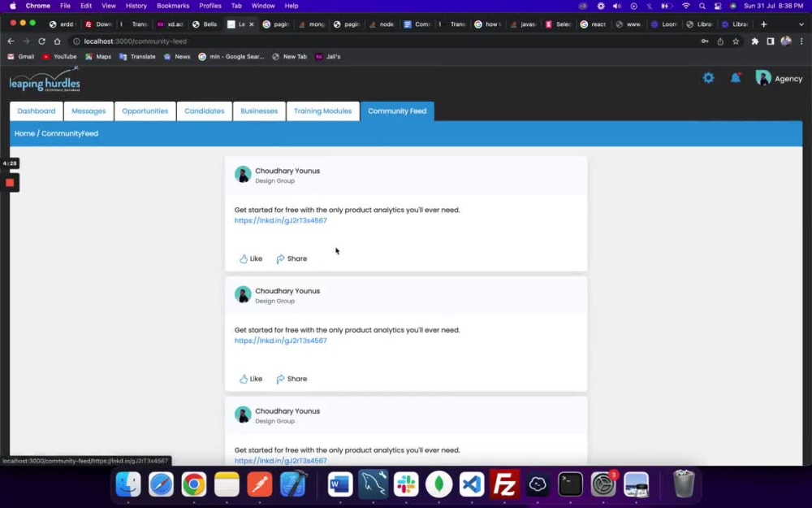The height and width of the screenshot is (508, 812).
Task: Bookmark this page with the star icon
Action: tap(736, 41)
